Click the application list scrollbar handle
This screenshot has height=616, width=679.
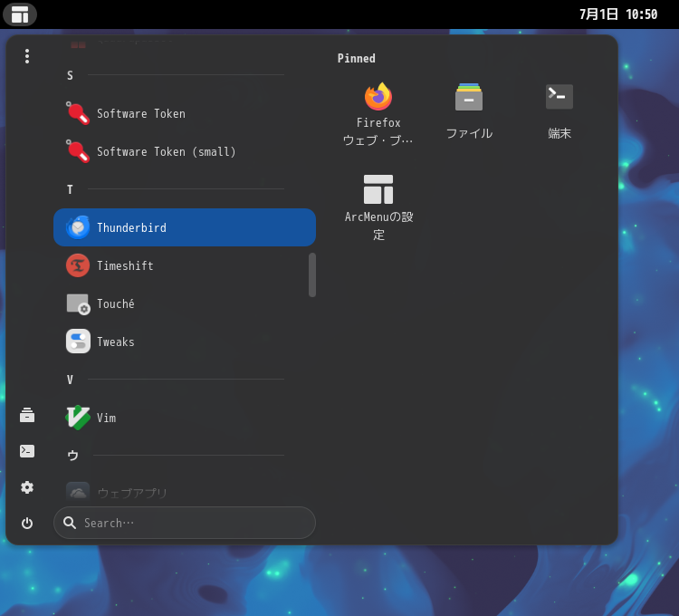[x=312, y=275]
